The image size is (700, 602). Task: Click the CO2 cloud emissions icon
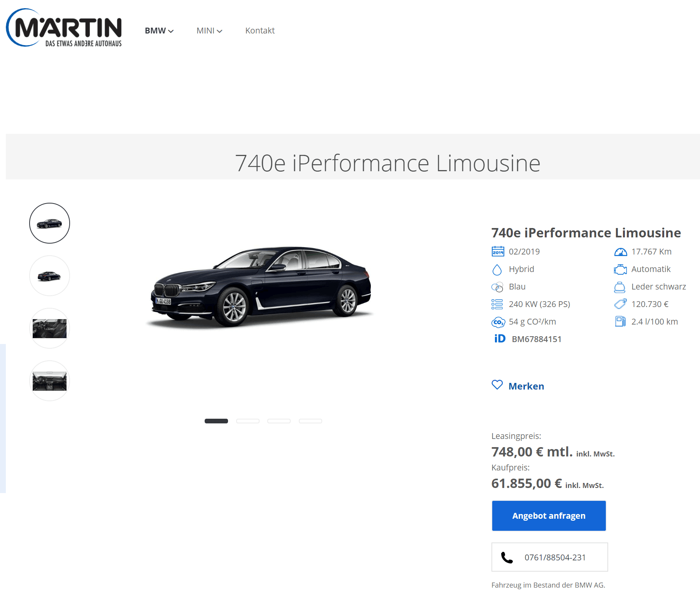coord(498,322)
